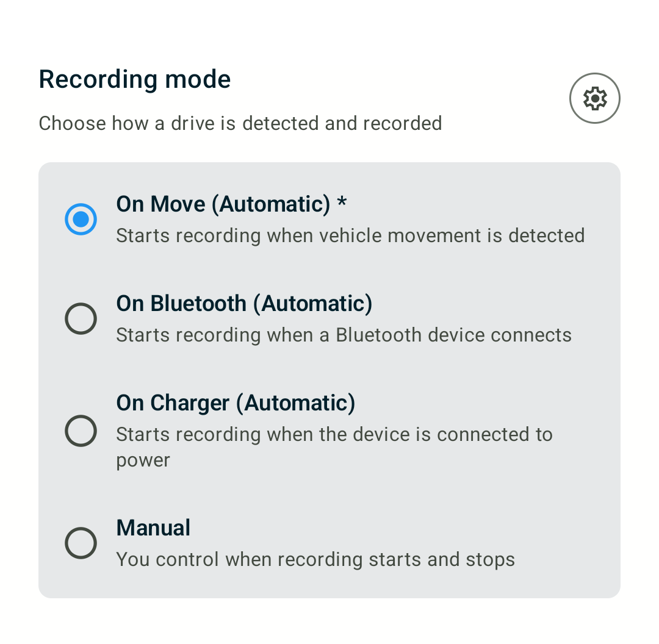Click the empty Manual radio circle
The image size is (659, 644).
(81, 543)
